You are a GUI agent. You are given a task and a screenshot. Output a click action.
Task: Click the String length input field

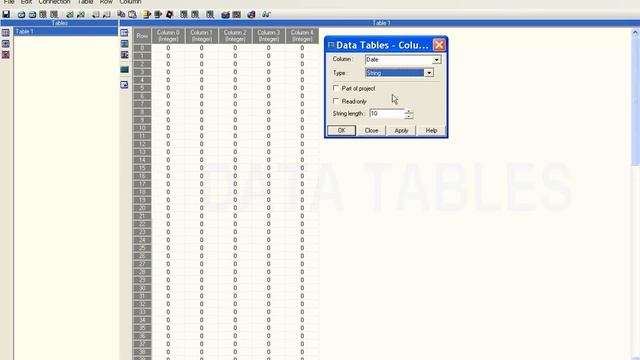(x=387, y=113)
